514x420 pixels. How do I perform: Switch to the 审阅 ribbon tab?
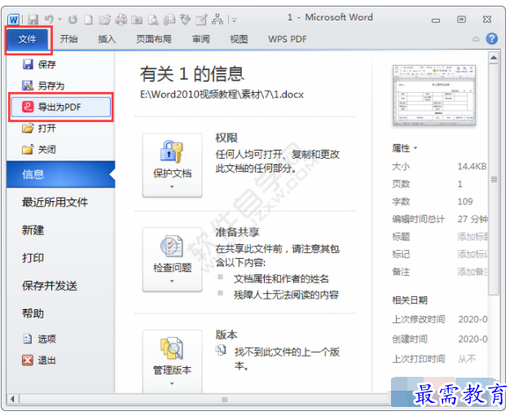[200, 39]
